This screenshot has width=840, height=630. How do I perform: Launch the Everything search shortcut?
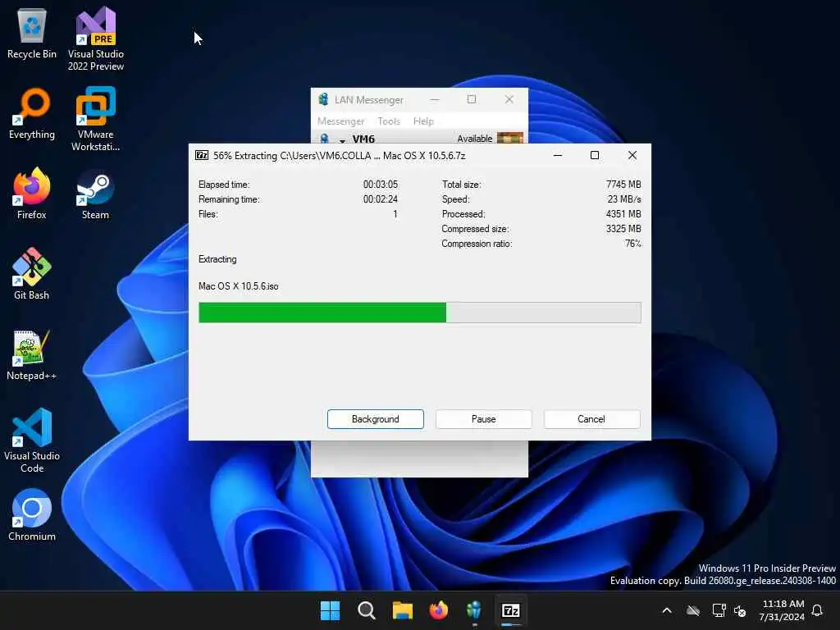tap(32, 113)
